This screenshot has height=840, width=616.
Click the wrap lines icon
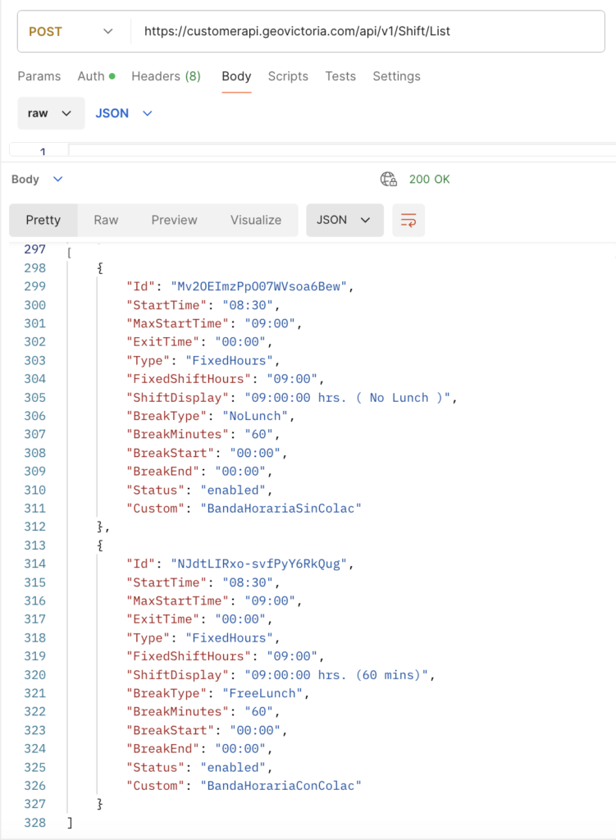[x=408, y=220]
